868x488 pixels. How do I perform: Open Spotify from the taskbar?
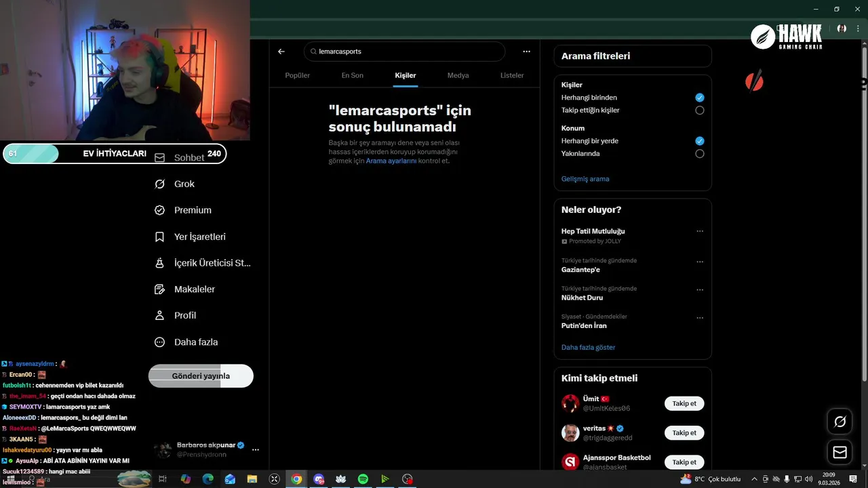click(363, 479)
